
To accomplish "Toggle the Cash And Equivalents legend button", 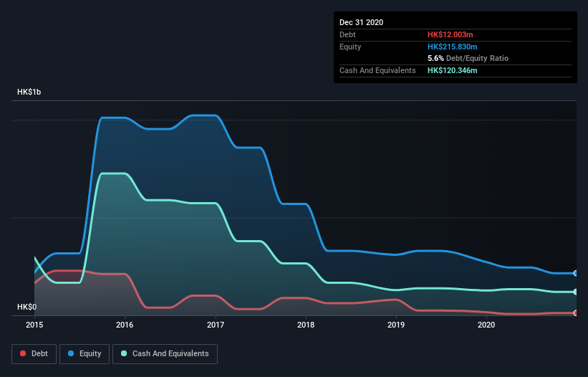I will (x=165, y=354).
